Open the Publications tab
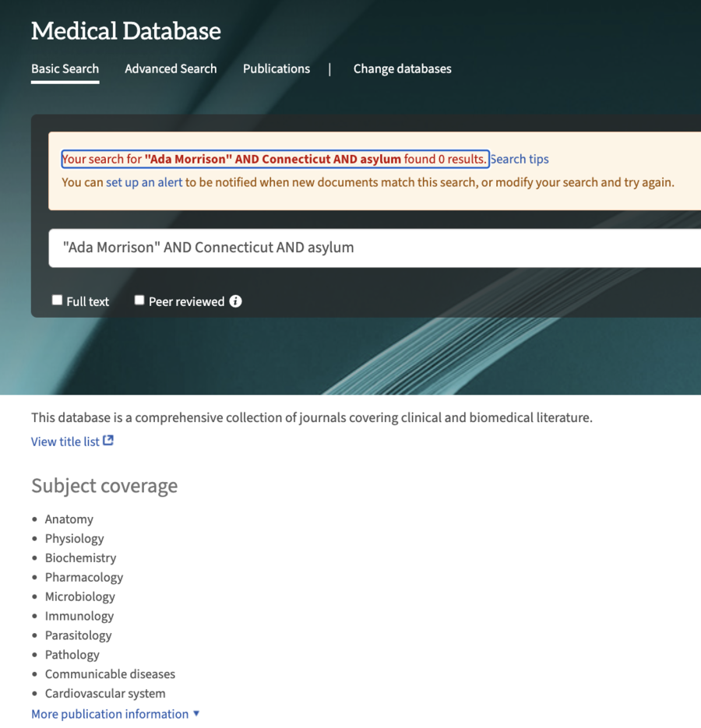The height and width of the screenshot is (728, 701). click(x=276, y=69)
